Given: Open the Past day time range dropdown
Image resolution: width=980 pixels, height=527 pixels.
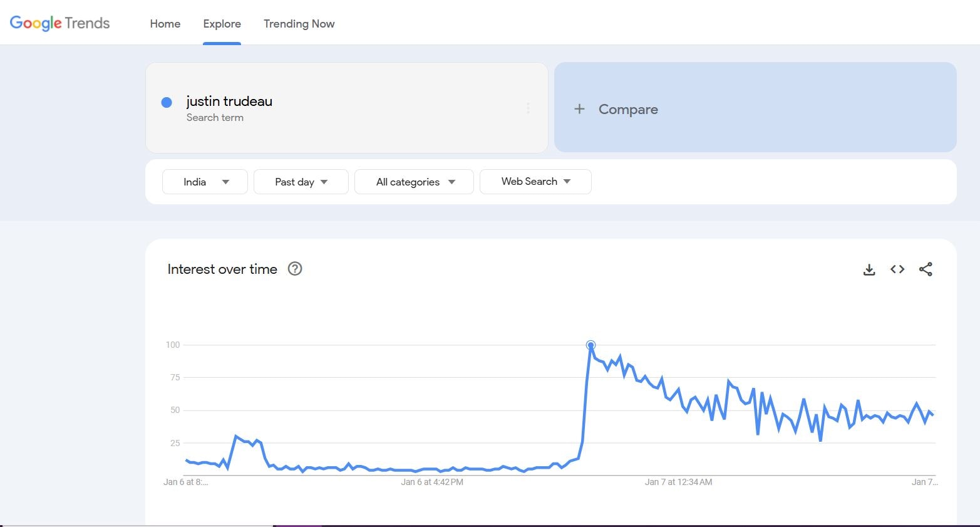Looking at the screenshot, I should (x=301, y=182).
